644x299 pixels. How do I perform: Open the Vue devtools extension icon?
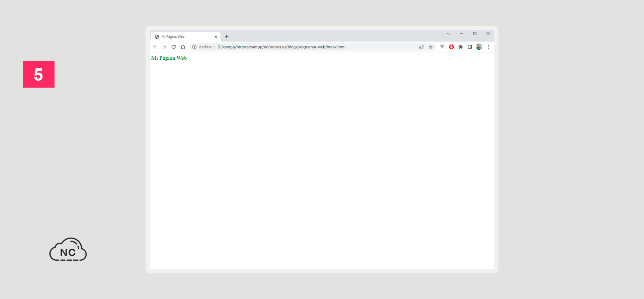[x=442, y=47]
